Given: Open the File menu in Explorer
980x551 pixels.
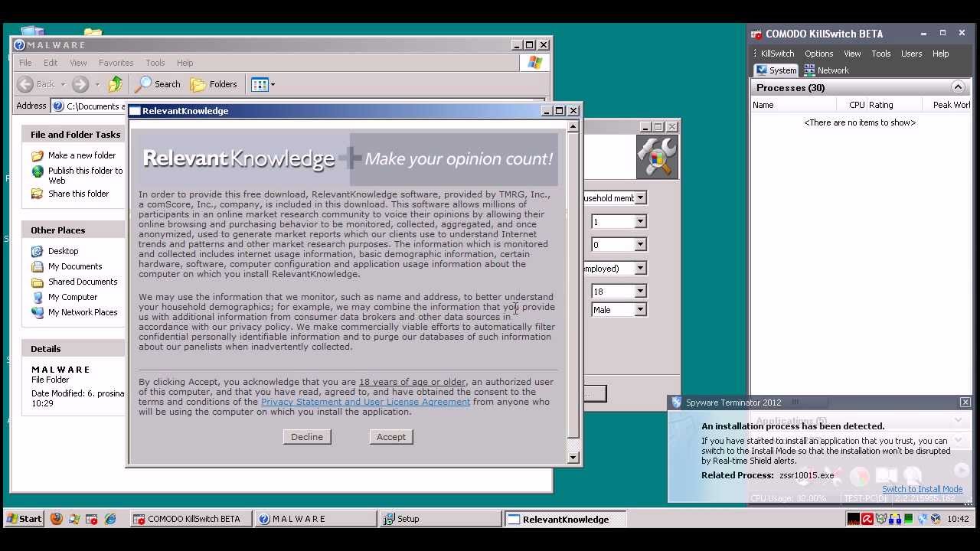Looking at the screenshot, I should tap(25, 63).
